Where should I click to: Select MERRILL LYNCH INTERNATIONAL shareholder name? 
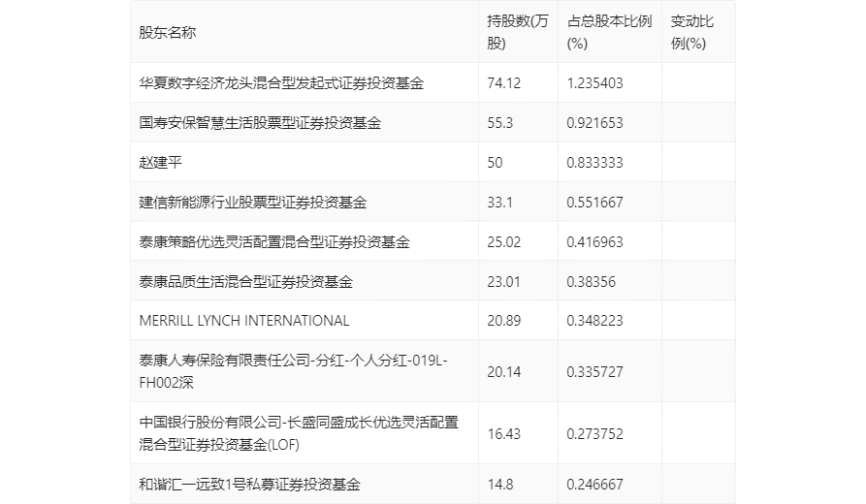[244, 321]
